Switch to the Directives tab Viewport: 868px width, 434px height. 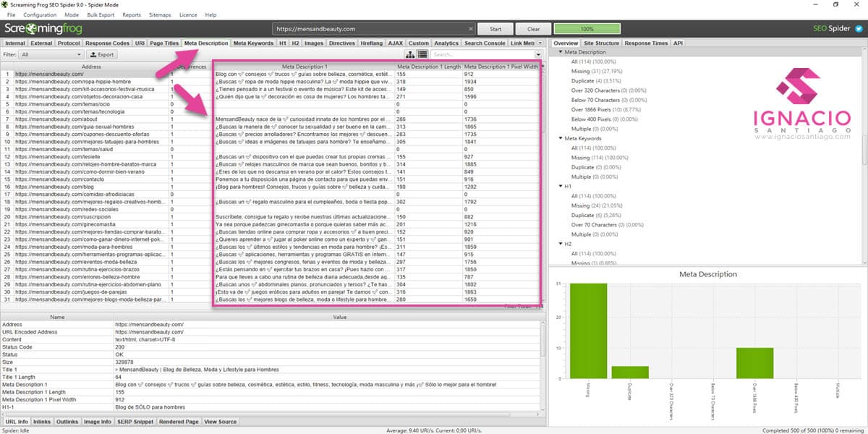342,43
